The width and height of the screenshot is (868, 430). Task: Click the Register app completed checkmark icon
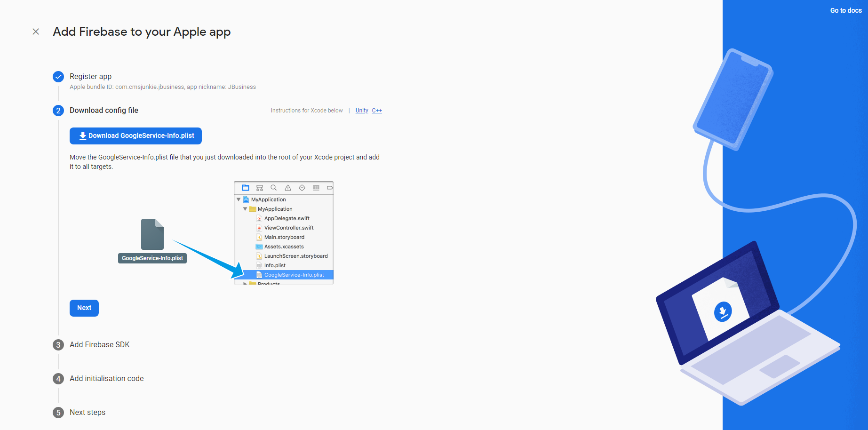coord(58,77)
